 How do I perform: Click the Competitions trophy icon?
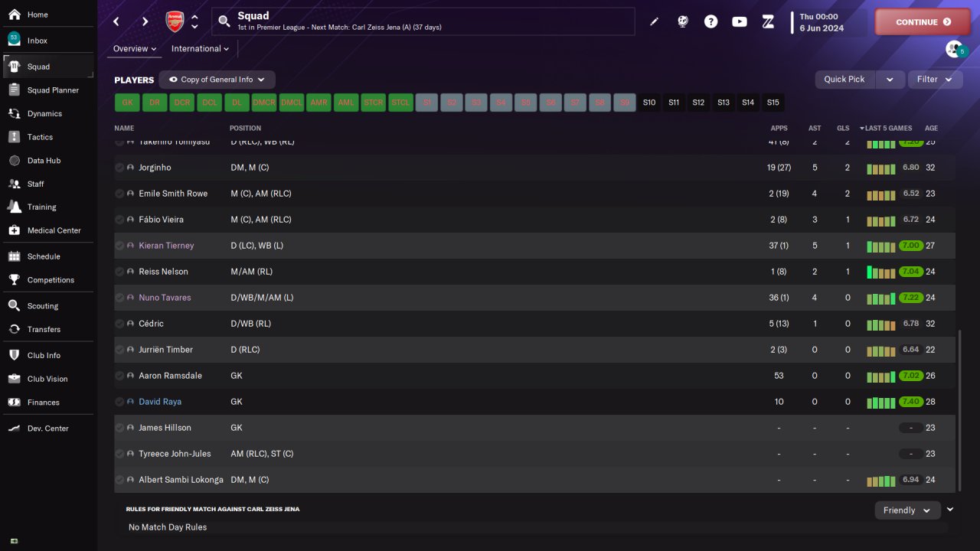tap(14, 279)
